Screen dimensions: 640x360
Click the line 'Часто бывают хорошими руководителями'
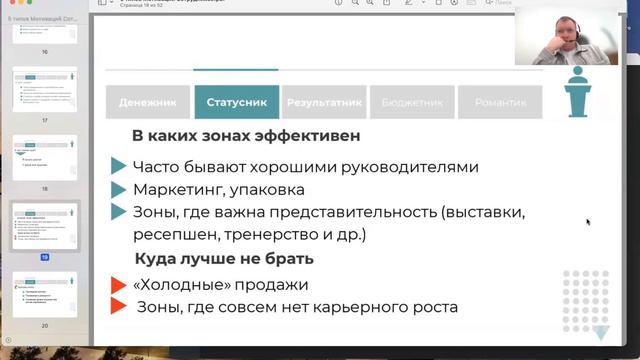tap(306, 167)
